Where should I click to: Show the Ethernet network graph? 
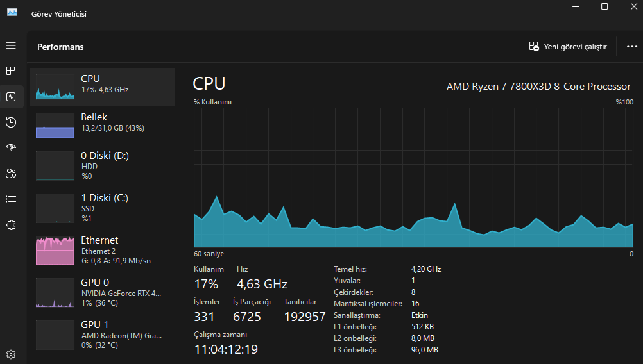[102, 250]
